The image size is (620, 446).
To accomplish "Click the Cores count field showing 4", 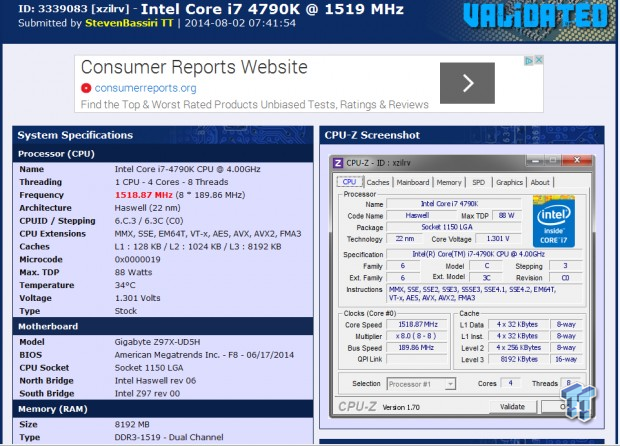I will 510,383.
